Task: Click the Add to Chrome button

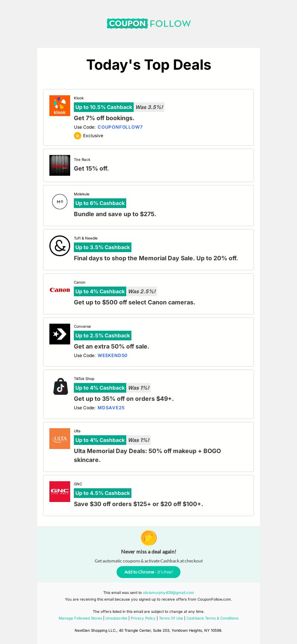Action: pos(148,572)
